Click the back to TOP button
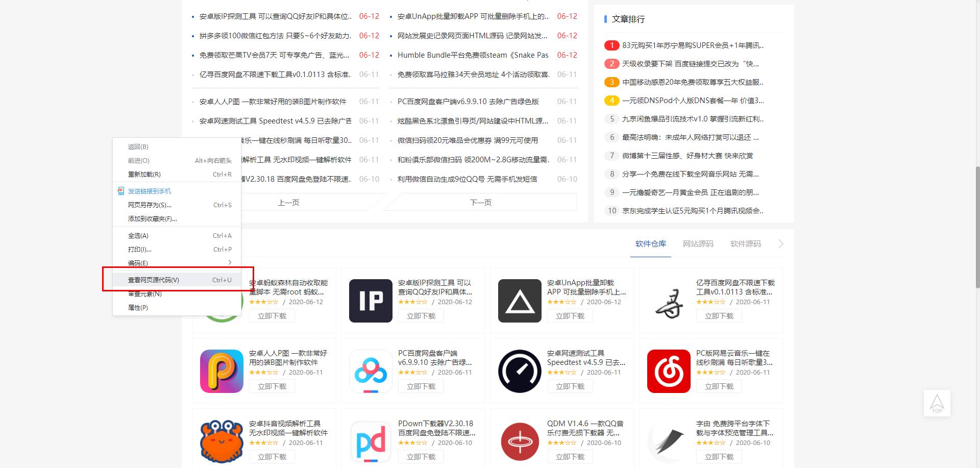This screenshot has height=468, width=980. pos(937,403)
